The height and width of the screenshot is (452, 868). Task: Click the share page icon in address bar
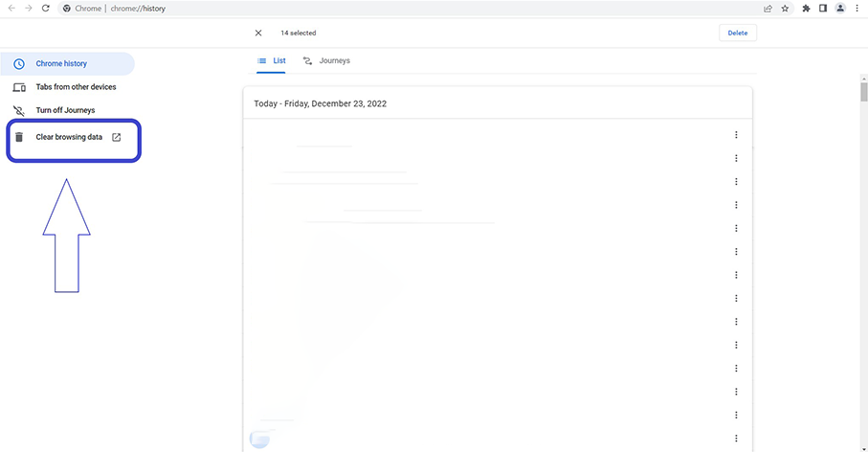768,8
